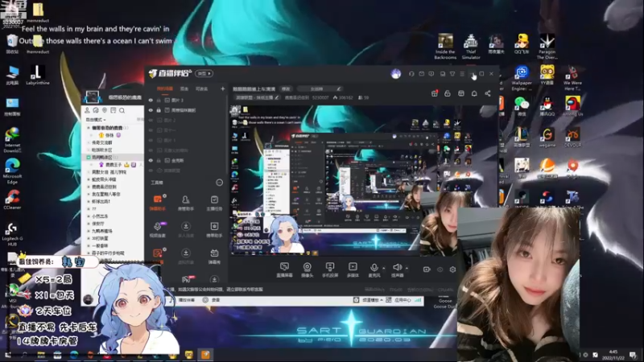Add the 摄像头 camera source
This screenshot has width=644, height=362.
point(308,269)
